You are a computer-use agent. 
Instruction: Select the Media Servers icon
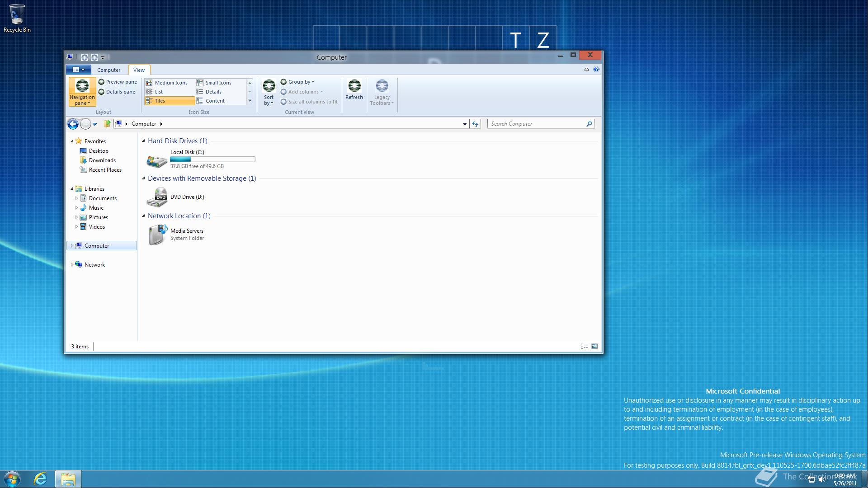(x=157, y=235)
